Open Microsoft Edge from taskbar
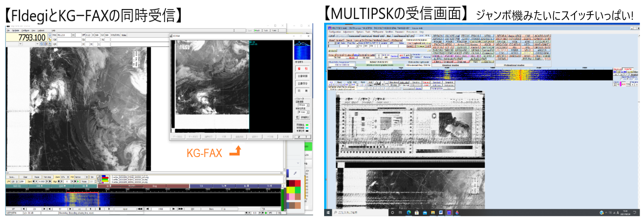The width and height of the screenshot is (644, 221). point(409,212)
